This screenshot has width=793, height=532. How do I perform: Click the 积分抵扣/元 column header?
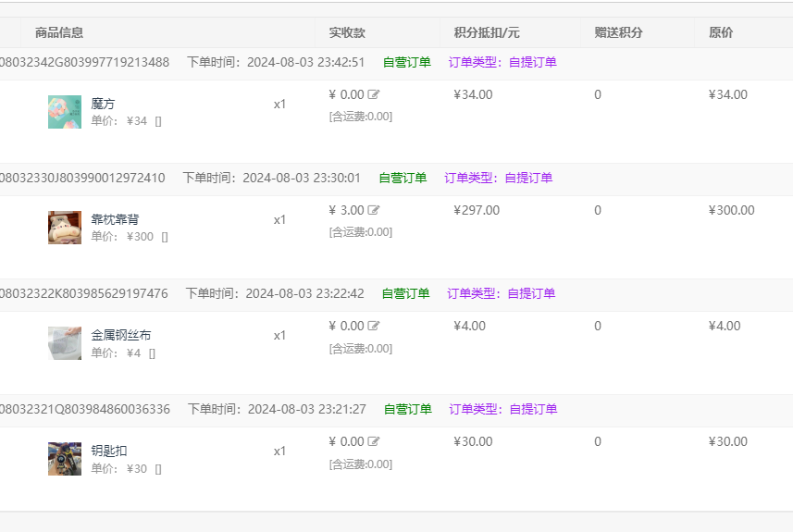click(x=487, y=32)
